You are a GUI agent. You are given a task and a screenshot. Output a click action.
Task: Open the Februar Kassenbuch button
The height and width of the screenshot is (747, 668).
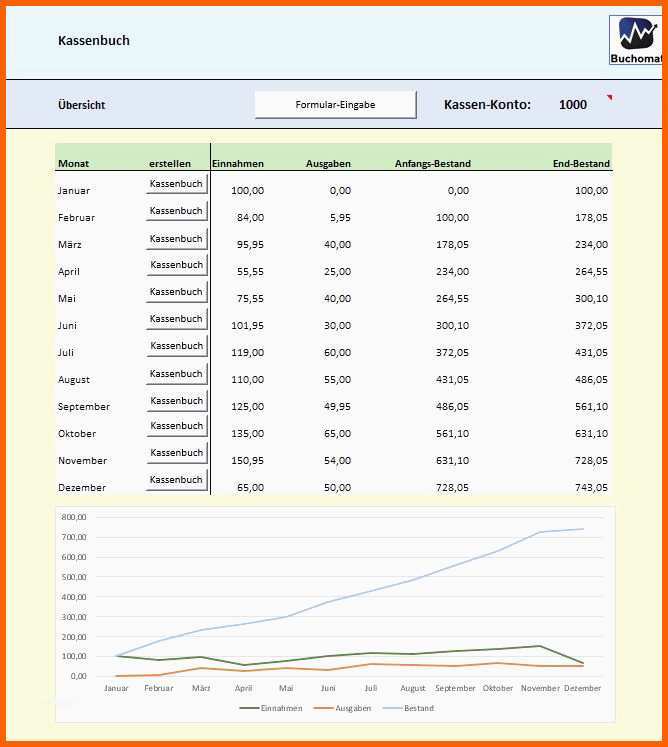tap(176, 211)
